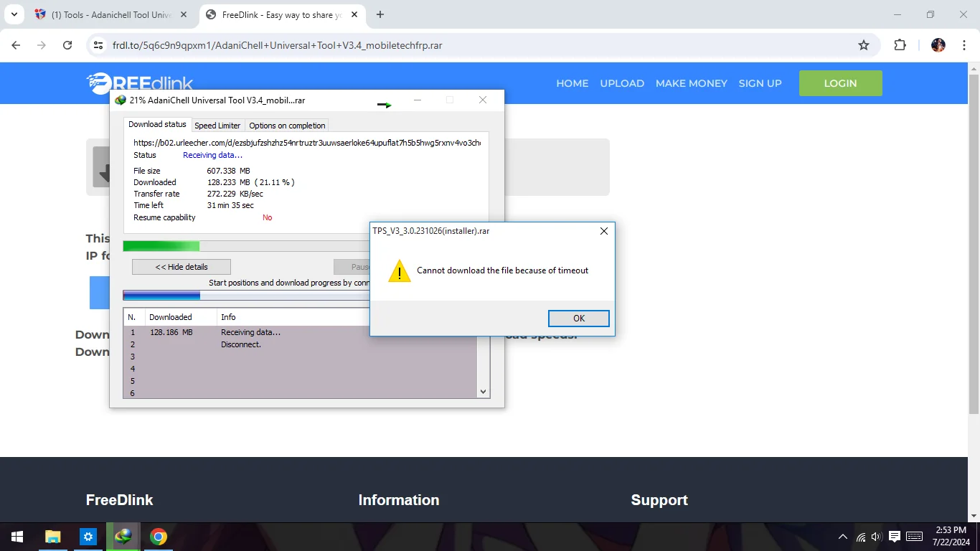Open the Chrome tab search dropdown
This screenshot has width=980, height=551.
(x=14, y=14)
